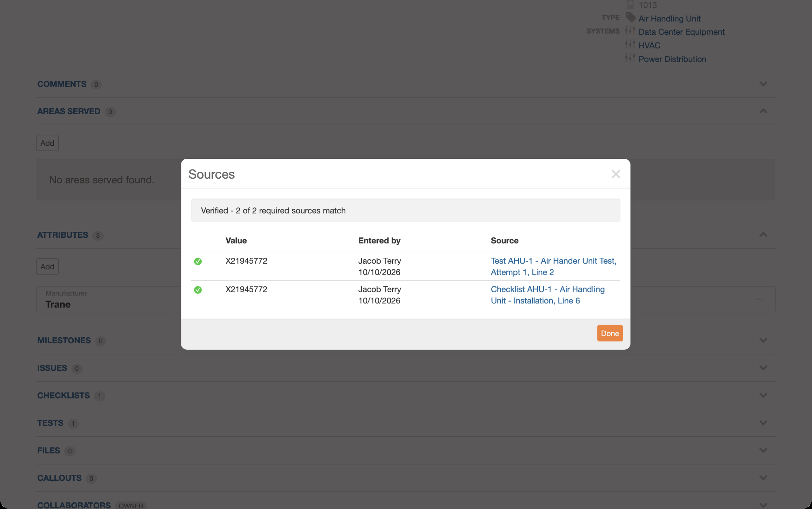This screenshot has width=812, height=509.
Task: Open Test AHU-1 Air Hander Unit Test link
Action: click(554, 266)
